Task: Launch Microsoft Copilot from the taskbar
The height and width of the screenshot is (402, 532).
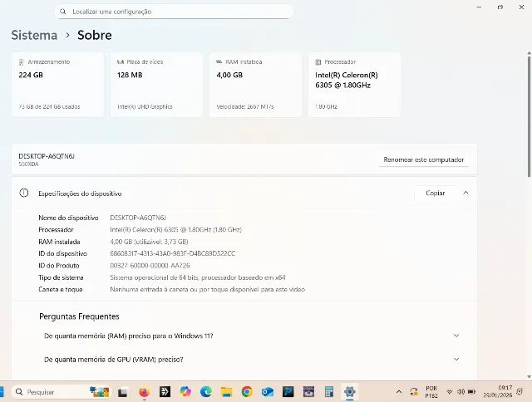Action: tap(185, 392)
